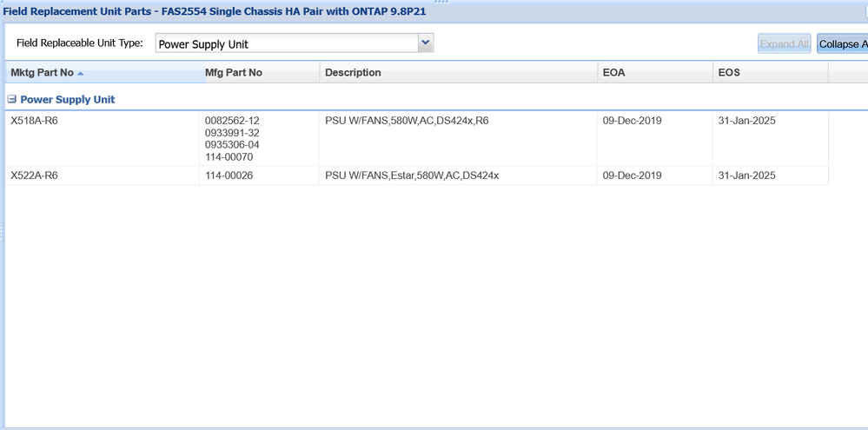The width and height of the screenshot is (868, 430).
Task: Click the Power Supply Unit group heading text
Action: [x=68, y=100]
